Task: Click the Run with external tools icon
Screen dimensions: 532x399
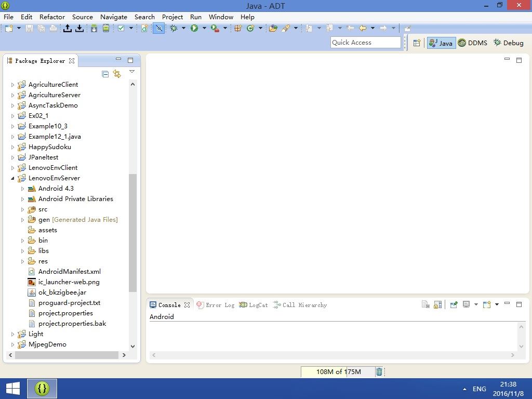Action: pyautogui.click(x=215, y=29)
